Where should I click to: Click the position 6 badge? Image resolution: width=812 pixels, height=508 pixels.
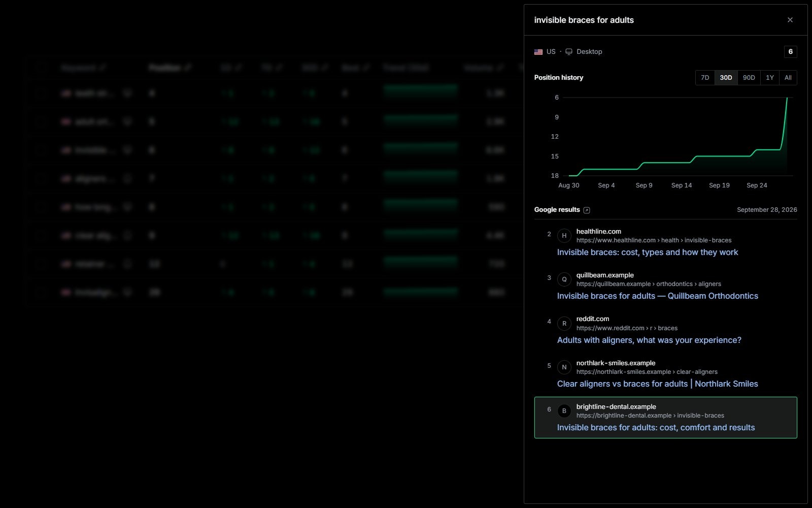pos(790,52)
